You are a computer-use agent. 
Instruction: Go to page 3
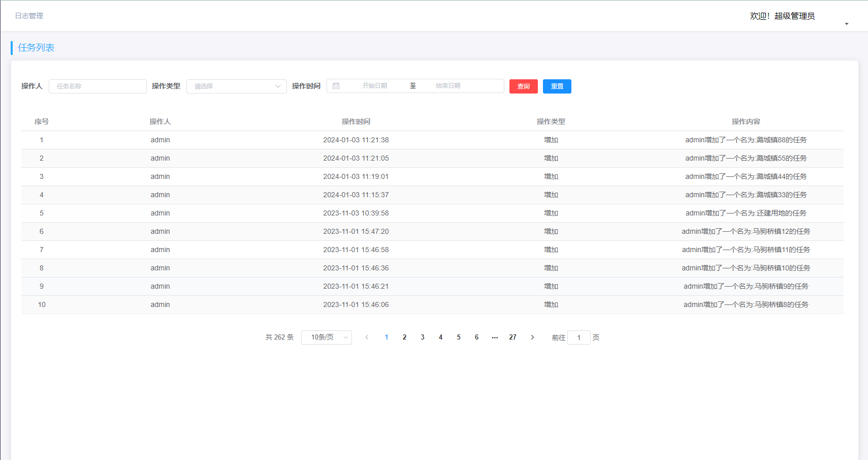coord(423,337)
